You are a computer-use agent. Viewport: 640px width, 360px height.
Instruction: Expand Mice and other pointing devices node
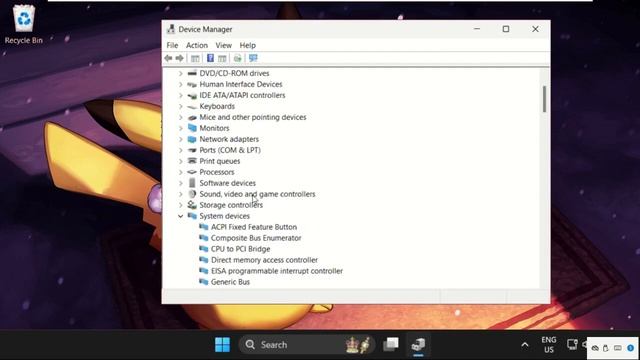181,118
